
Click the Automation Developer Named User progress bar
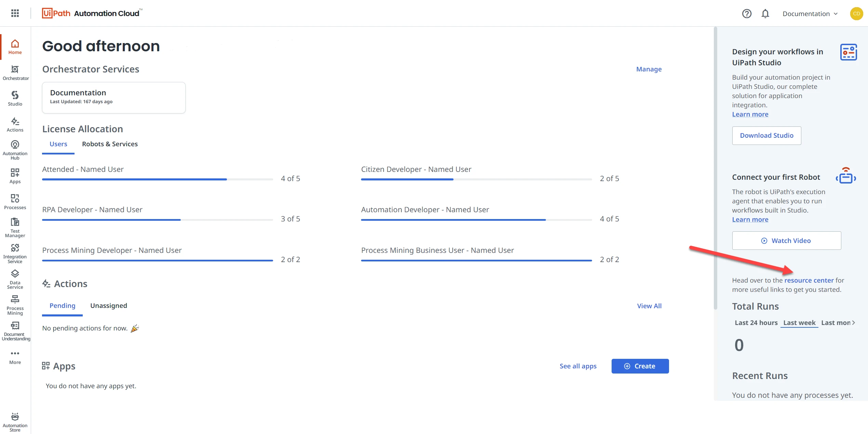click(x=477, y=220)
